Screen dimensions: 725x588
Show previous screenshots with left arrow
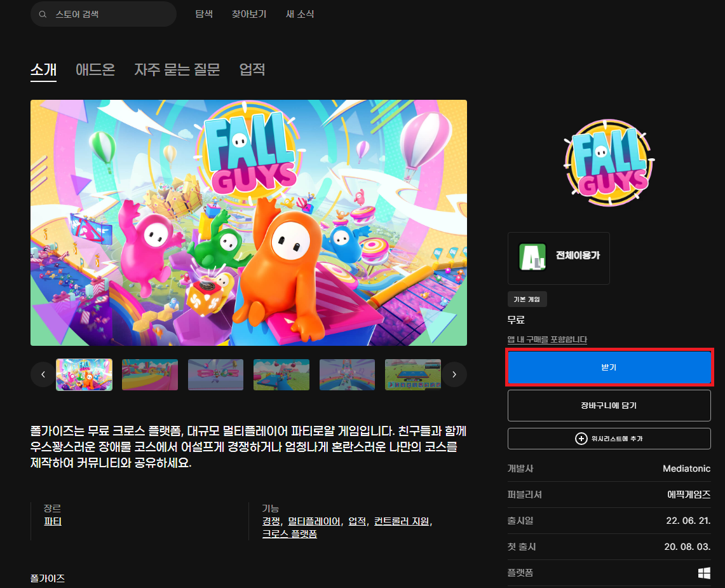pos(43,374)
